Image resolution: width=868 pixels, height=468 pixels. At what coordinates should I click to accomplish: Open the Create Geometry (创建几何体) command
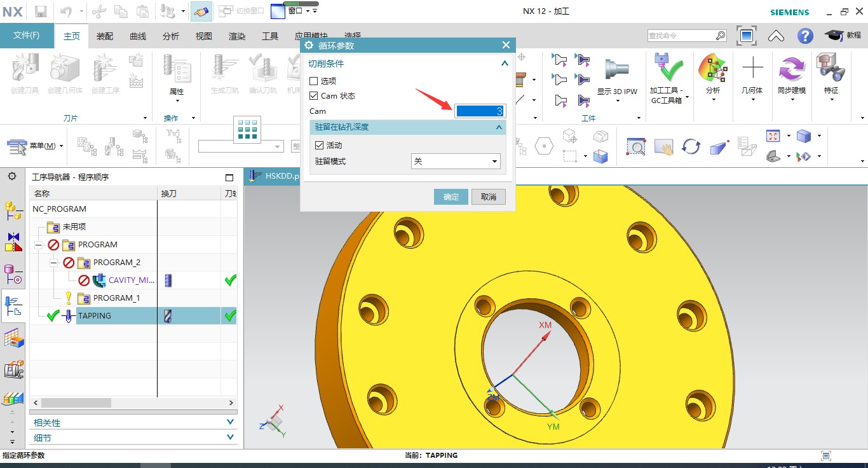65,73
